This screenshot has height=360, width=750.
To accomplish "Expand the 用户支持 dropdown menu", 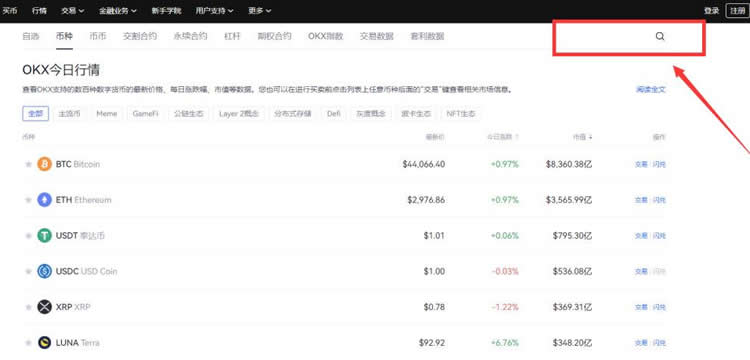I will coord(215,11).
